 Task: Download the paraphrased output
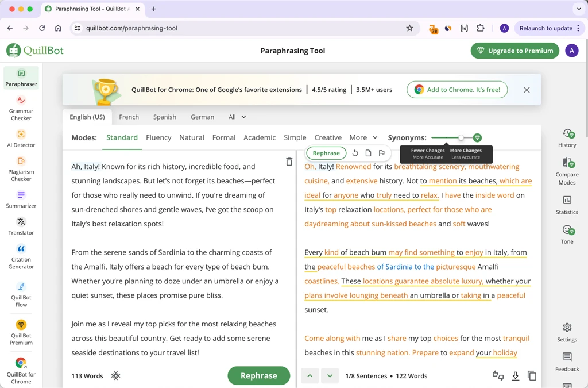point(516,375)
